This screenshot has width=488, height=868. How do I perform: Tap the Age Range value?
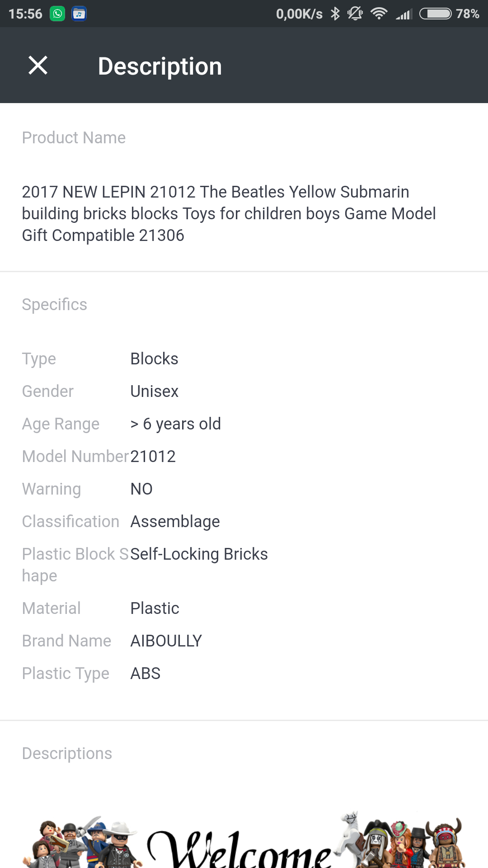click(x=175, y=424)
